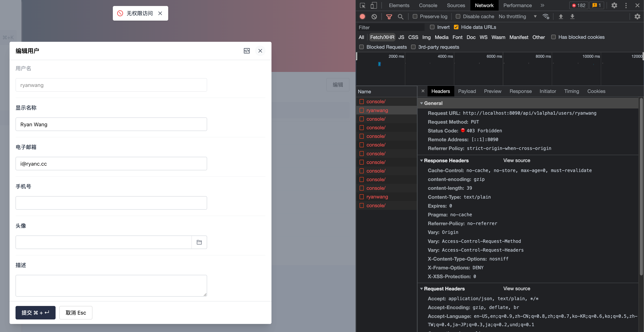The width and height of the screenshot is (644, 332).
Task: Enable Preserve log checkbox
Action: 415,16
